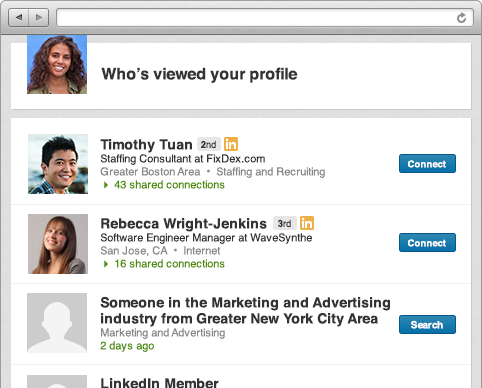The width and height of the screenshot is (482, 388).
Task: Open Rebecca Wright-Jenkins's profile photo
Action: [58, 244]
